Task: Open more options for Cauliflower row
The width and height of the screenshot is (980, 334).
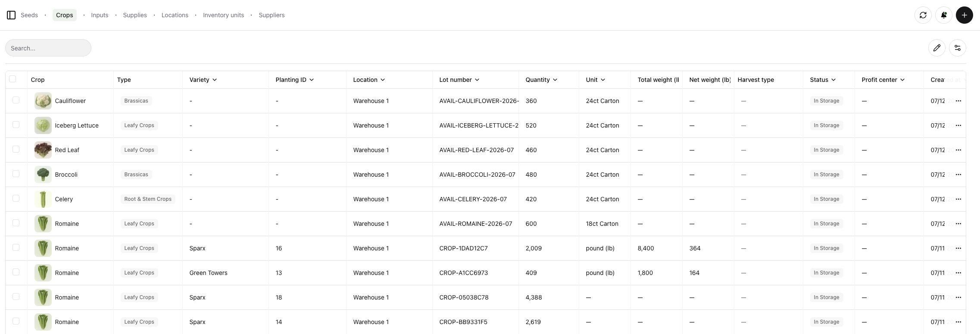Action: pos(958,101)
